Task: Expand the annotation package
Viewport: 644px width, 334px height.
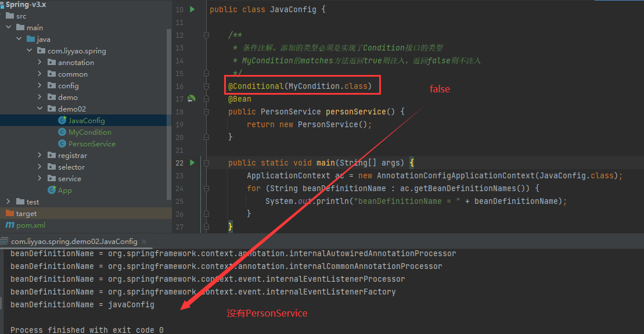Action: tap(39, 62)
